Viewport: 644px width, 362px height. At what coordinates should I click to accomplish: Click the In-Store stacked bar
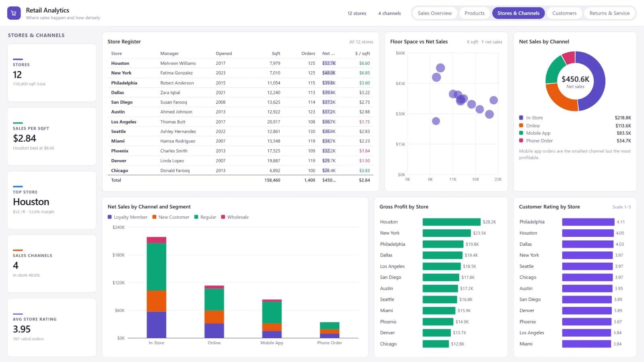[x=157, y=288]
